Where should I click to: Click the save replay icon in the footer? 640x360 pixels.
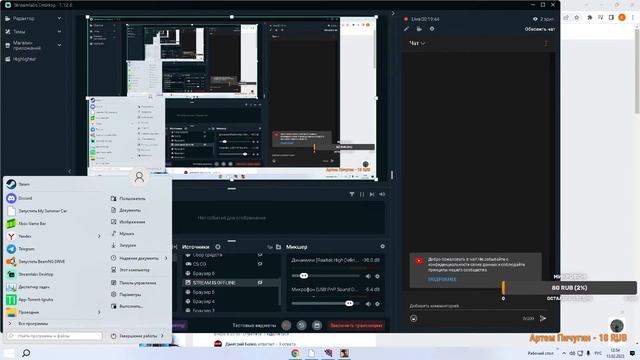tap(317, 325)
